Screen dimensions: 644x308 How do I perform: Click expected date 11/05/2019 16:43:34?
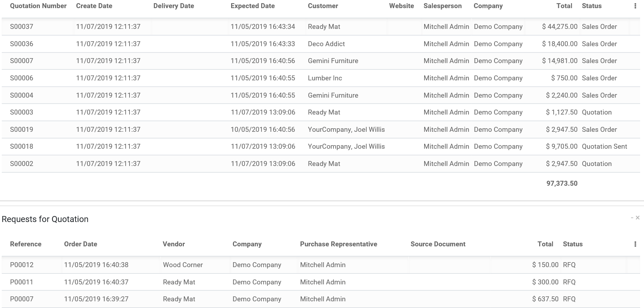[x=263, y=27]
